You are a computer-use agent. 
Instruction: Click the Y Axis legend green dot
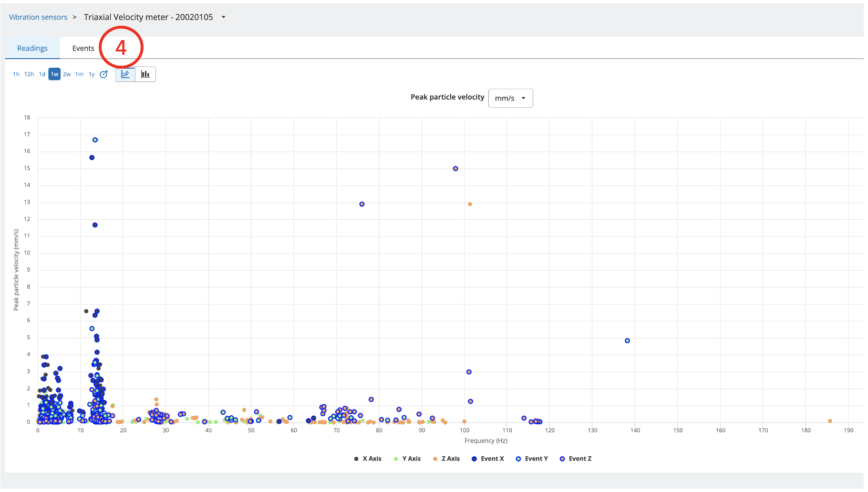[x=396, y=459]
